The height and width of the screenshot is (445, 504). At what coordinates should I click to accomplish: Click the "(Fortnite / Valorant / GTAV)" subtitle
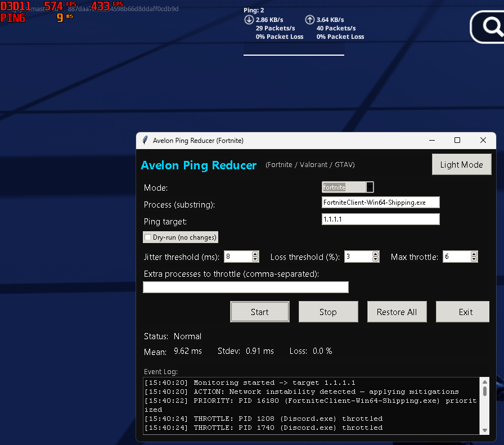(310, 165)
